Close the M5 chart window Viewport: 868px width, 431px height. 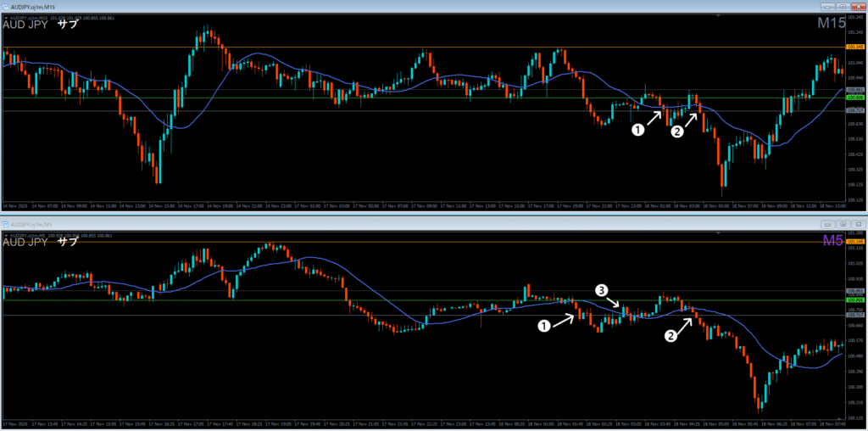click(x=857, y=225)
